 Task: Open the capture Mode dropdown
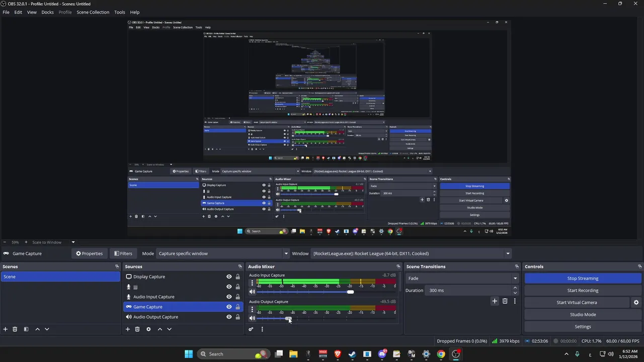tap(222, 253)
